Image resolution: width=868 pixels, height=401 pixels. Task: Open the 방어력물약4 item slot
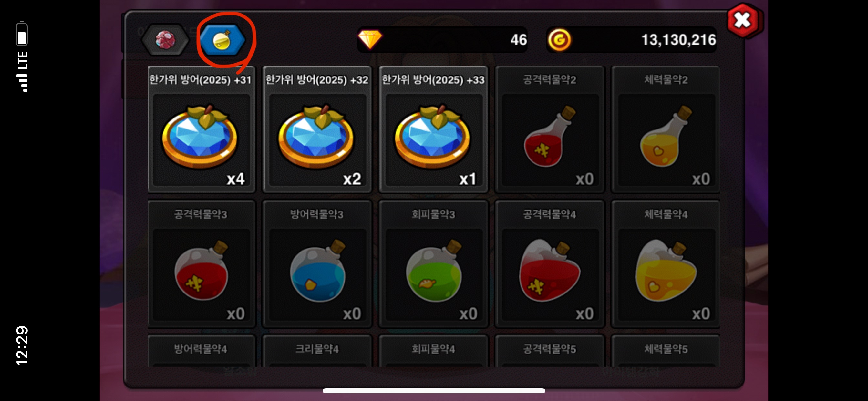[201, 350]
